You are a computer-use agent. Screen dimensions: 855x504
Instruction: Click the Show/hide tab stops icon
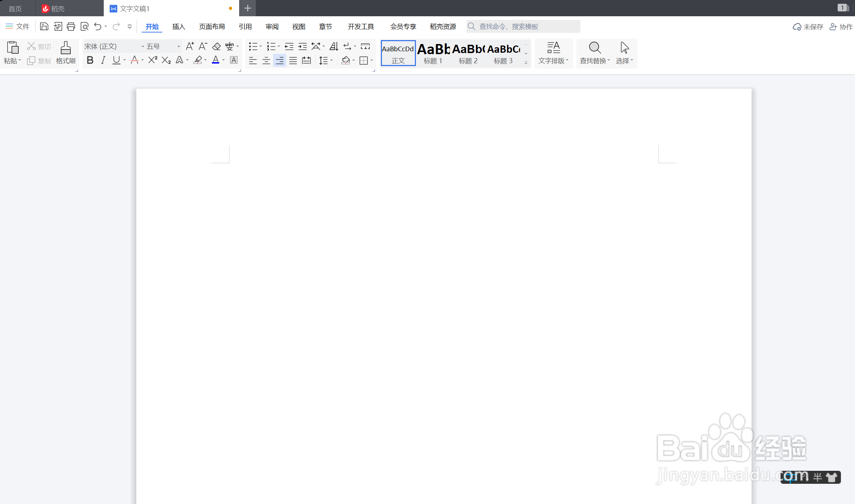click(365, 46)
